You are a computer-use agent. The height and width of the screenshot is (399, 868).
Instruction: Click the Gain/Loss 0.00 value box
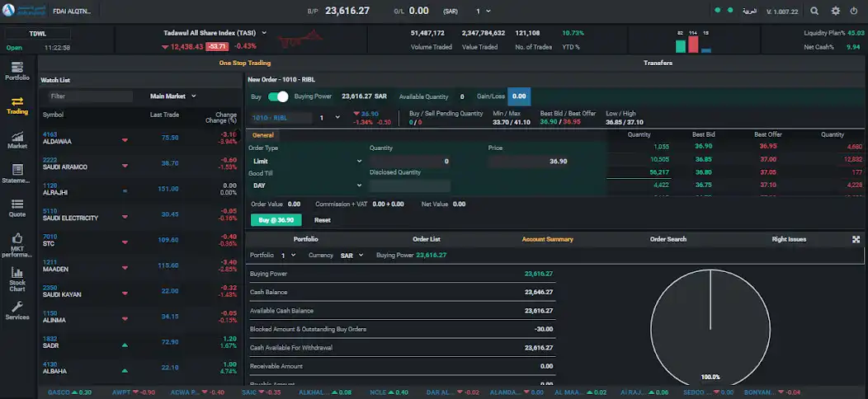click(519, 96)
